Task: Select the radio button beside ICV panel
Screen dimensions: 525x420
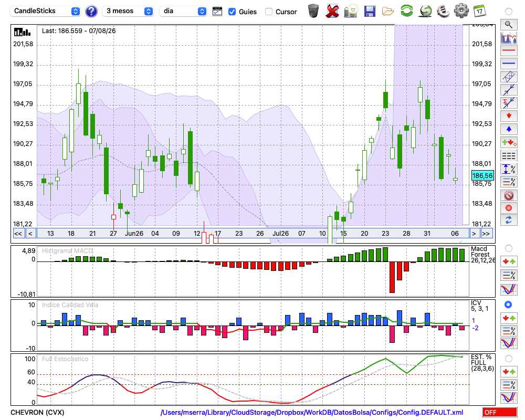Action: 508,304
